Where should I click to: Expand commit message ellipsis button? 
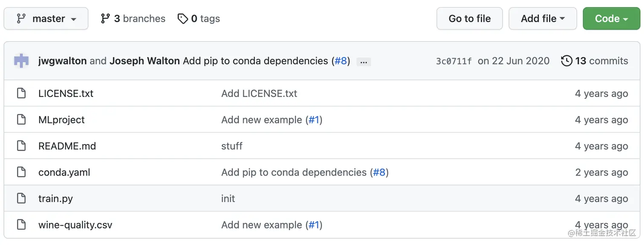point(363,62)
